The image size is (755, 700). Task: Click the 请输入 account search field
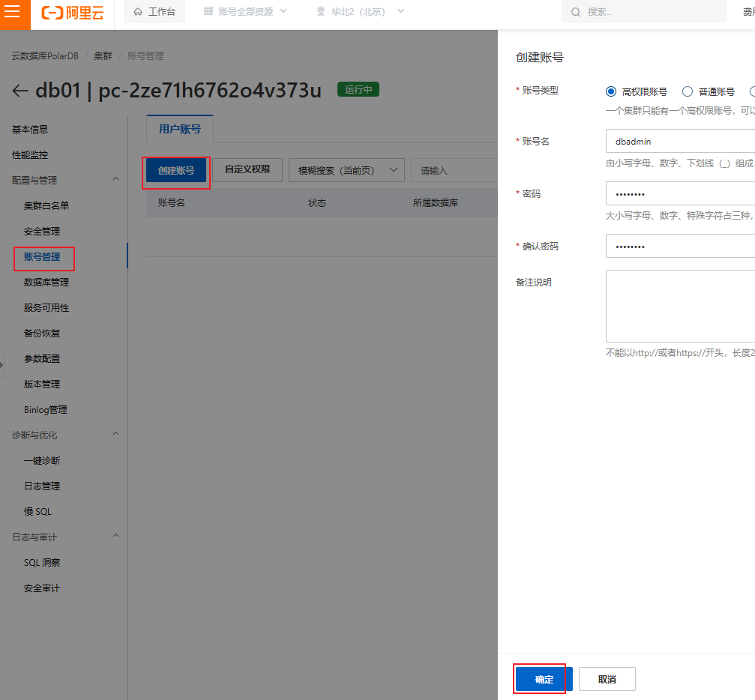tap(454, 170)
